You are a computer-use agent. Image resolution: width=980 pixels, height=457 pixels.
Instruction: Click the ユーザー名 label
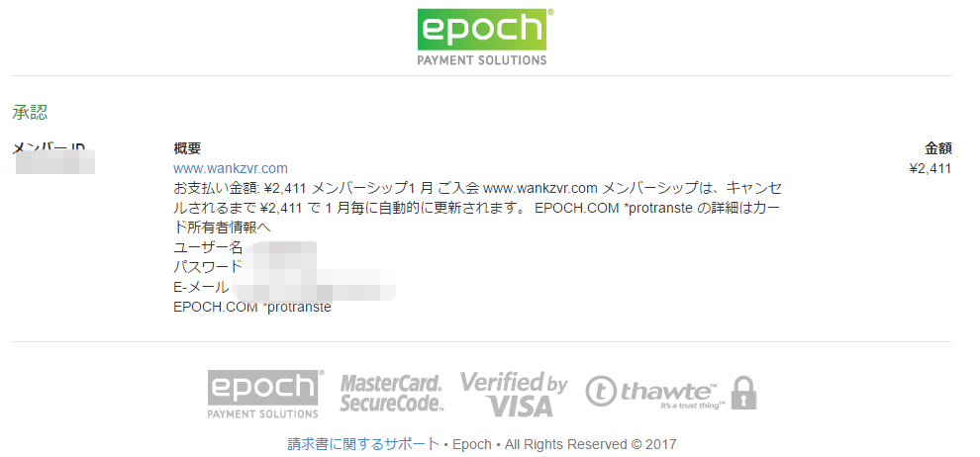click(x=208, y=247)
